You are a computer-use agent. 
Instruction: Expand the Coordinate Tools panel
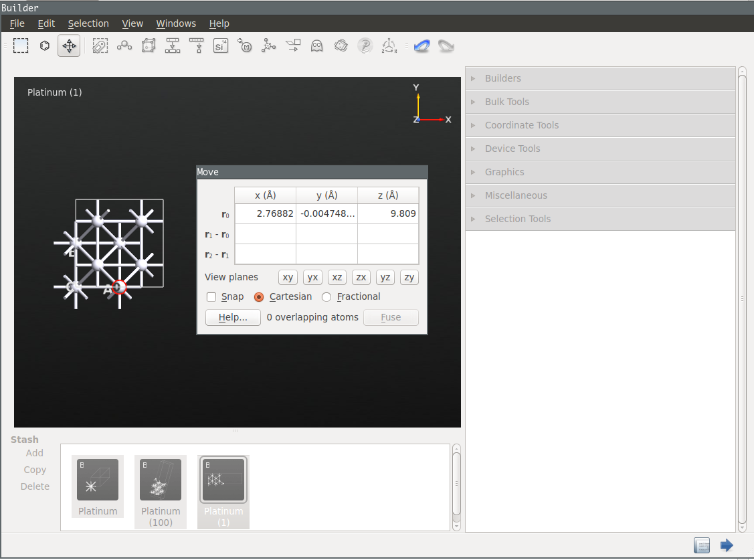pos(600,126)
